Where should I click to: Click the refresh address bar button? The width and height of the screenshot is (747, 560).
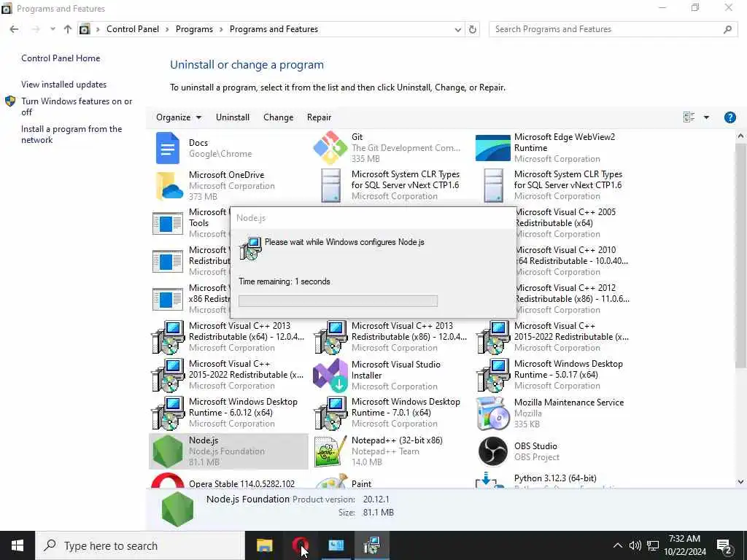(472, 29)
